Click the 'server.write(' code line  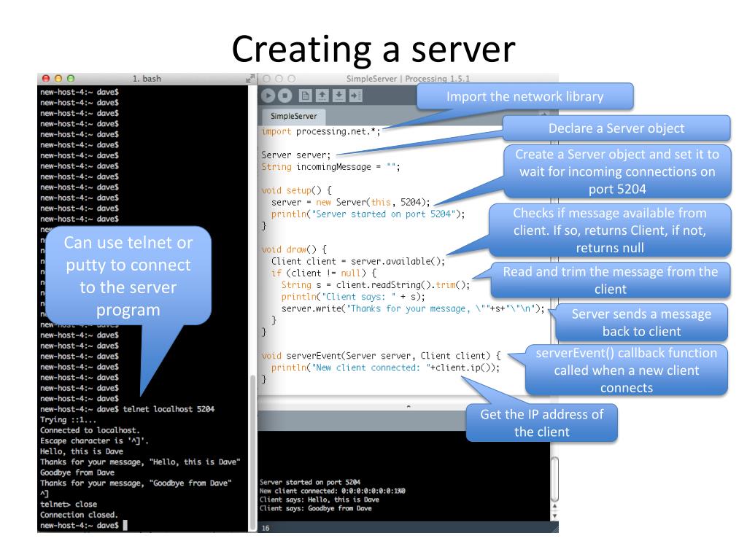413,308
